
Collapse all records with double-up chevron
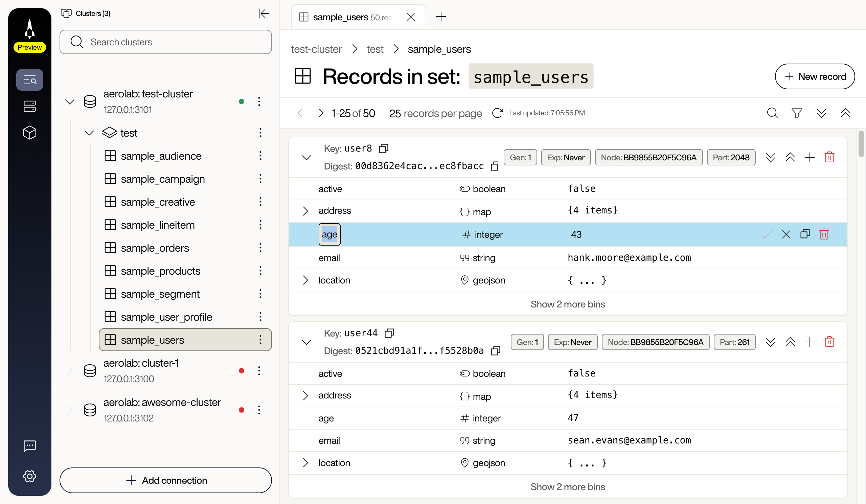[845, 113]
